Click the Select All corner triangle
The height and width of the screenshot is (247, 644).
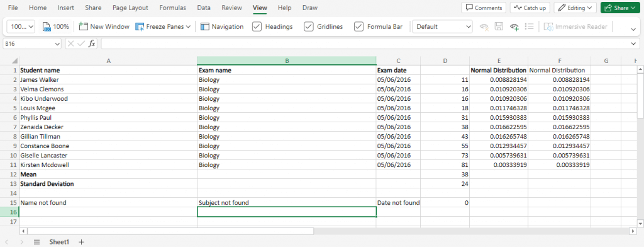click(x=15, y=61)
